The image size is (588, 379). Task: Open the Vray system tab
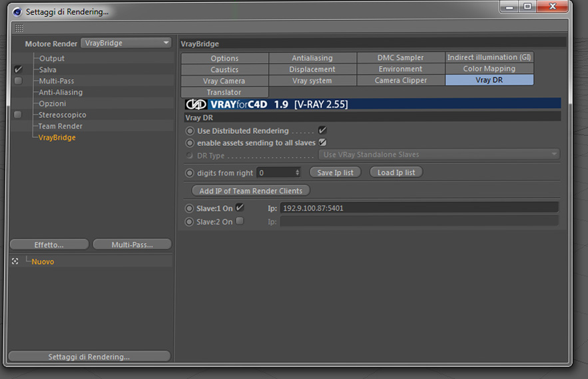[312, 81]
